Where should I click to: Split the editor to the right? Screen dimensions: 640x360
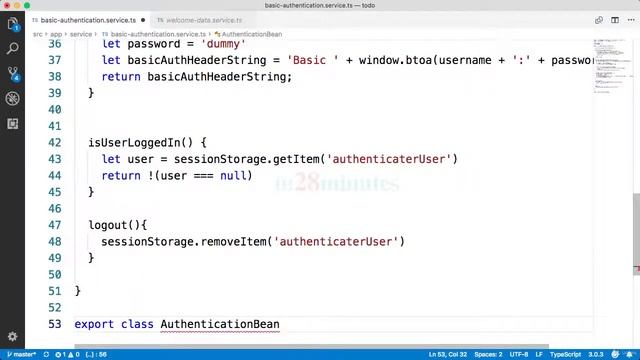[615, 20]
